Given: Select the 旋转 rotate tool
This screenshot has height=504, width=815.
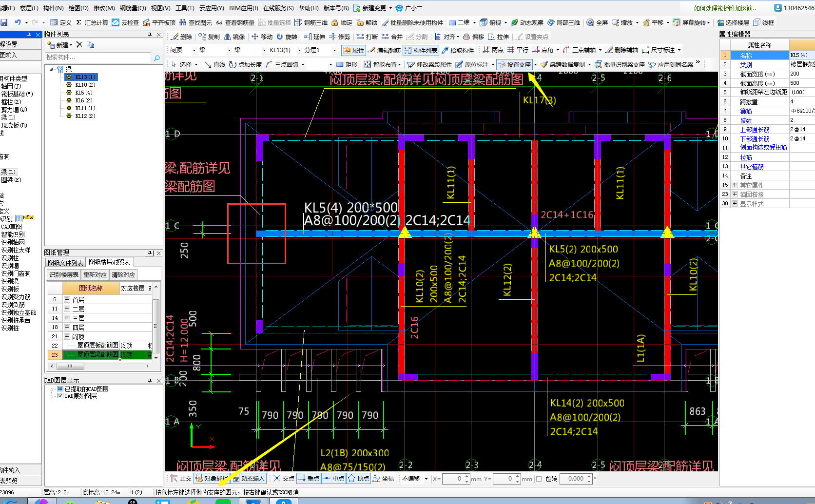Looking at the screenshot, I should [x=287, y=37].
